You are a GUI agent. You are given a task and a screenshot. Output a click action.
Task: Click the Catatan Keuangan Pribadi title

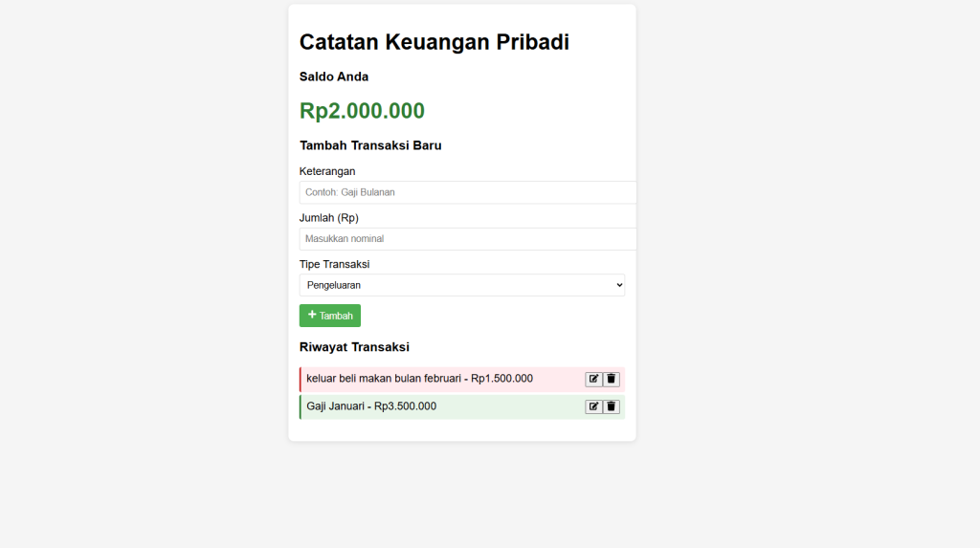coord(434,42)
